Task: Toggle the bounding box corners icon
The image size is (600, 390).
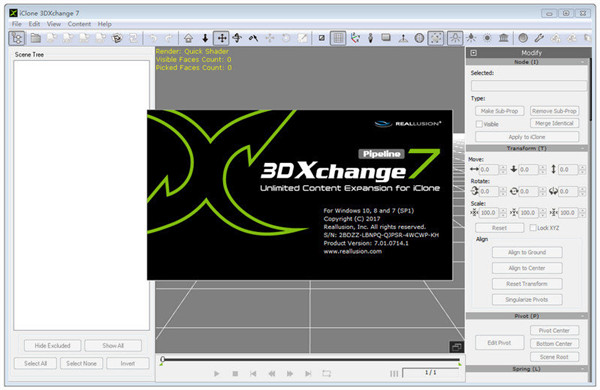Action: pyautogui.click(x=435, y=38)
